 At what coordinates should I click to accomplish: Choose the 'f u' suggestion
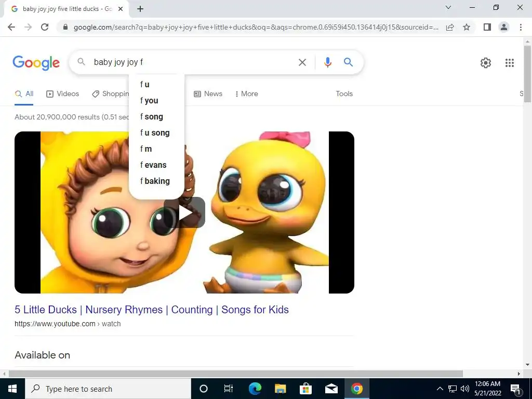[x=156, y=85]
